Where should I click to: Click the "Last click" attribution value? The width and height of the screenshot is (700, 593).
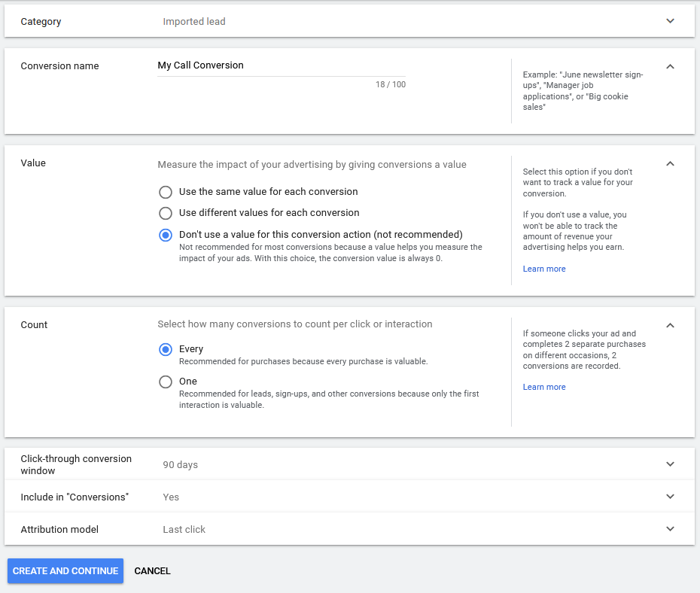(184, 529)
